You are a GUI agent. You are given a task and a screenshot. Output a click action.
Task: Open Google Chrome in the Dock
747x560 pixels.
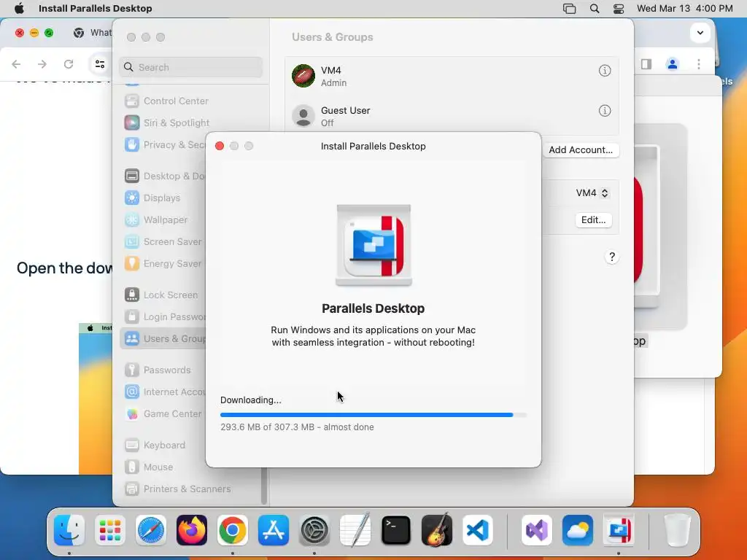(x=233, y=530)
